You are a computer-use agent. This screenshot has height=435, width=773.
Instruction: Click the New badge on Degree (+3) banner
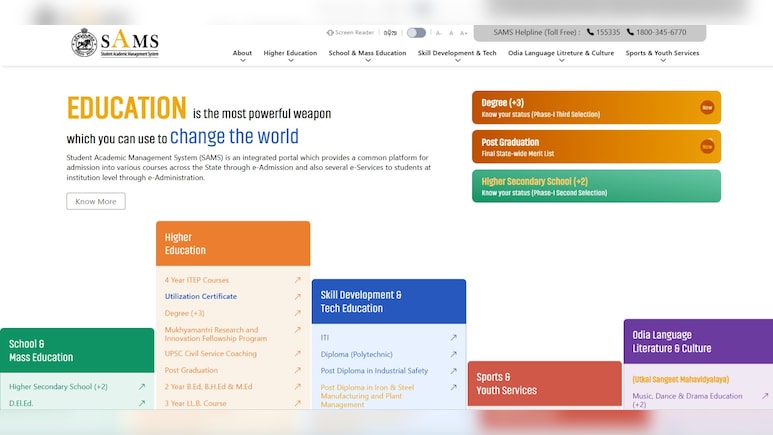707,108
